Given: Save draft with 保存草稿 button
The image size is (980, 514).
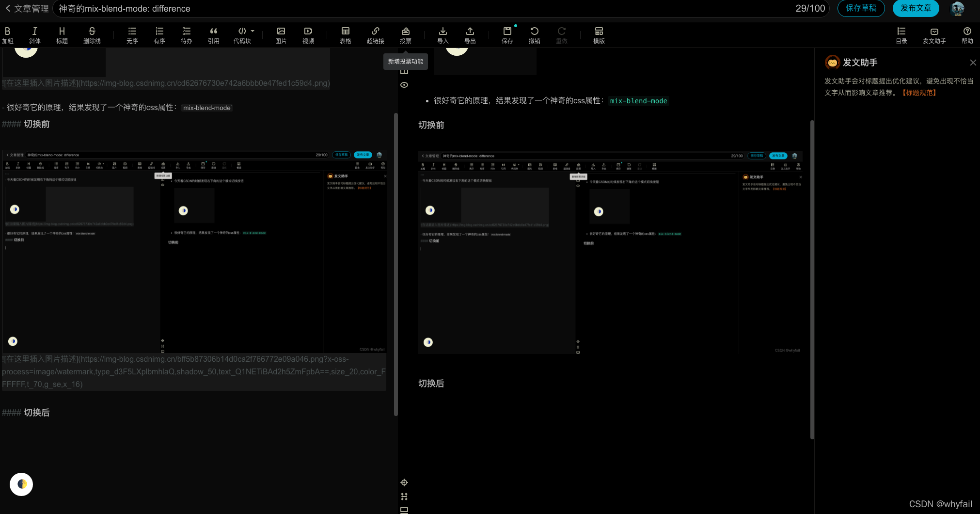Looking at the screenshot, I should pyautogui.click(x=861, y=8).
